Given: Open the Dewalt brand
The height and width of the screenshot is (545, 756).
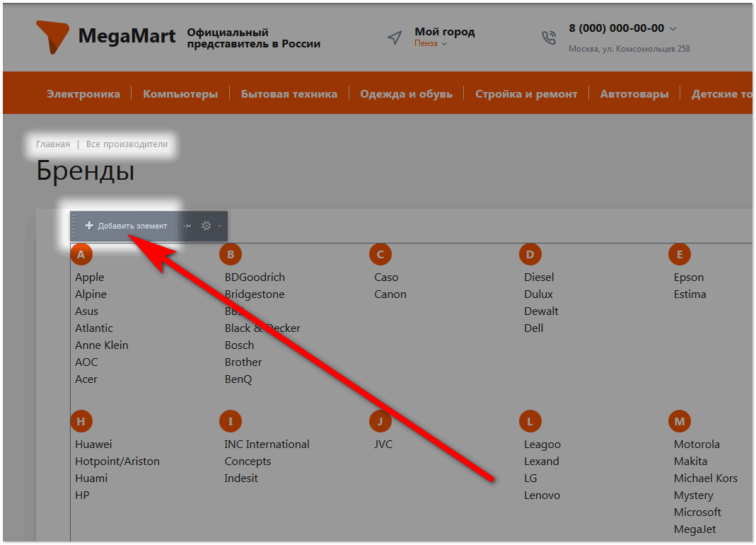Looking at the screenshot, I should (x=541, y=311).
